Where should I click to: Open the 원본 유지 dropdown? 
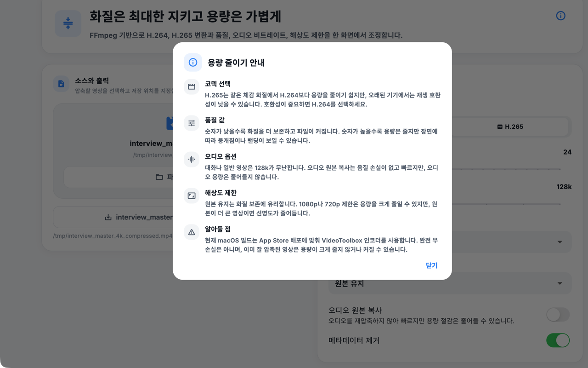450,283
